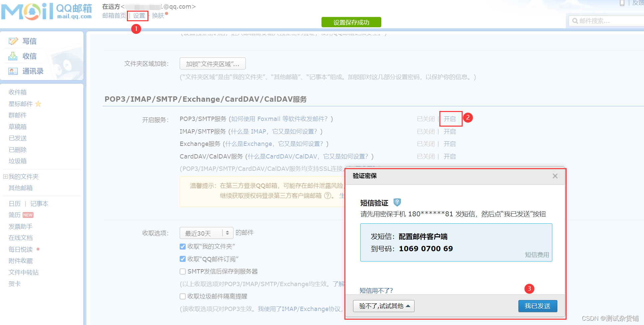Image resolution: width=644 pixels, height=325 pixels.
Task: Check 收取垃圾邮件隔离提醒
Action: (183, 296)
